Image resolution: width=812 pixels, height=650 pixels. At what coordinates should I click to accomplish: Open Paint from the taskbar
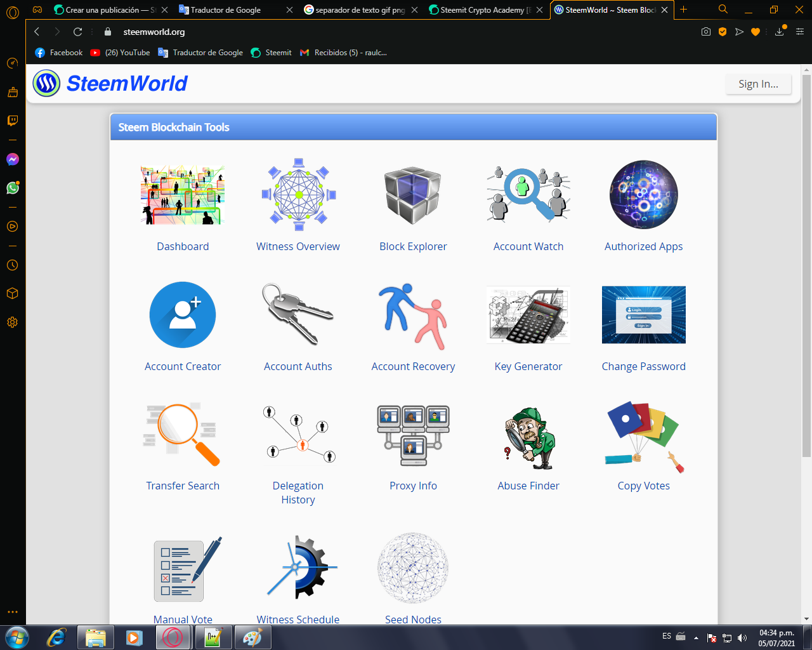coord(252,637)
